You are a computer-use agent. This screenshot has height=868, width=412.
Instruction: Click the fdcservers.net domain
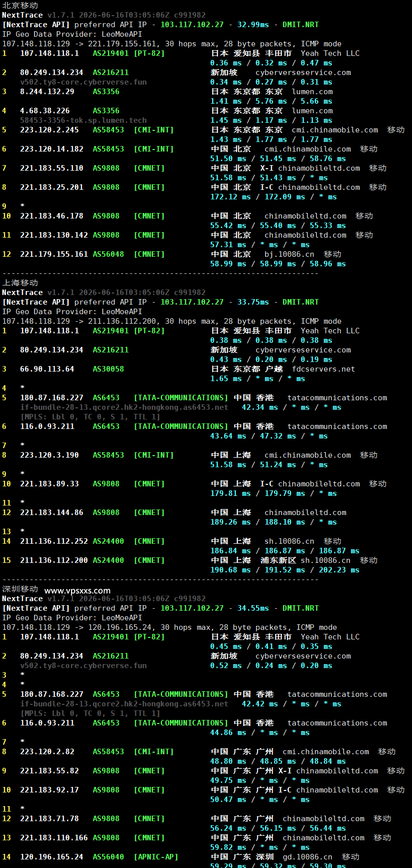tap(323, 369)
